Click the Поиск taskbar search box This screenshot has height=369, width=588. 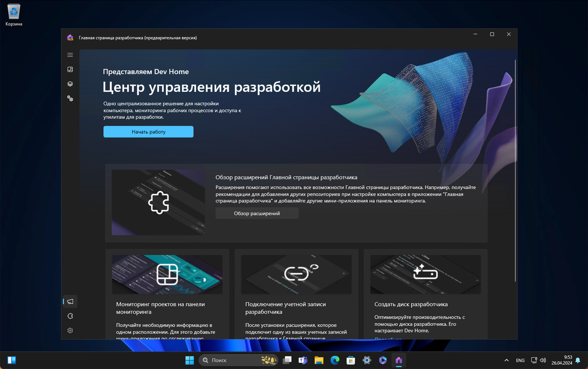pos(238,360)
